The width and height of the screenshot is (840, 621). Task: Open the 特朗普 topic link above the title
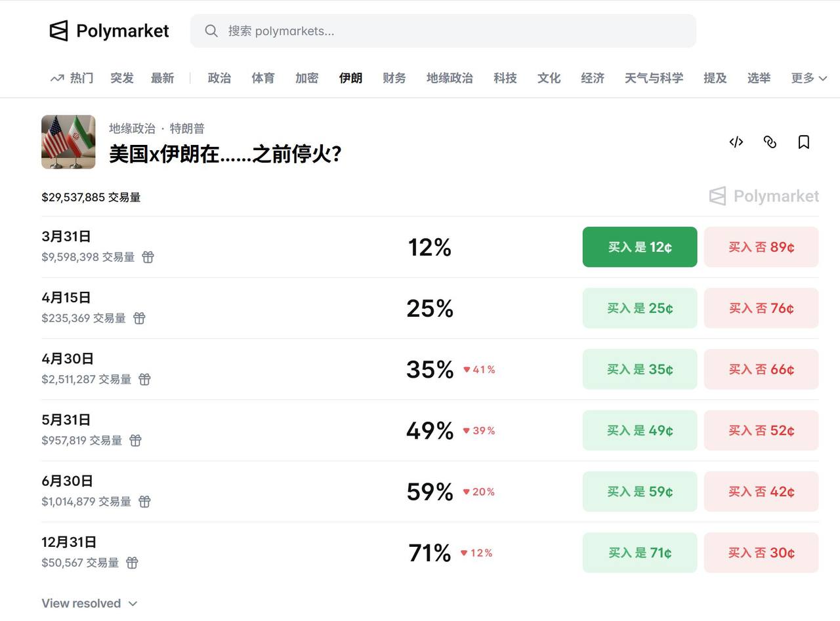click(x=188, y=129)
